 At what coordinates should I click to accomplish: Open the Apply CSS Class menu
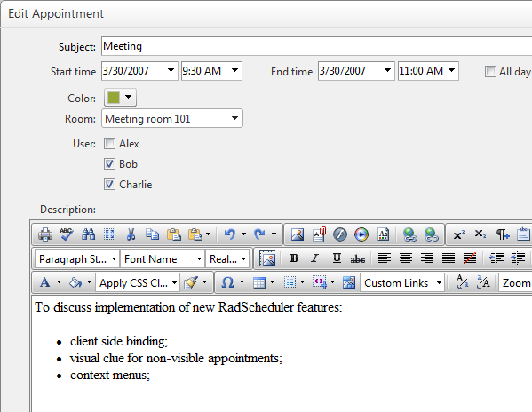(138, 282)
